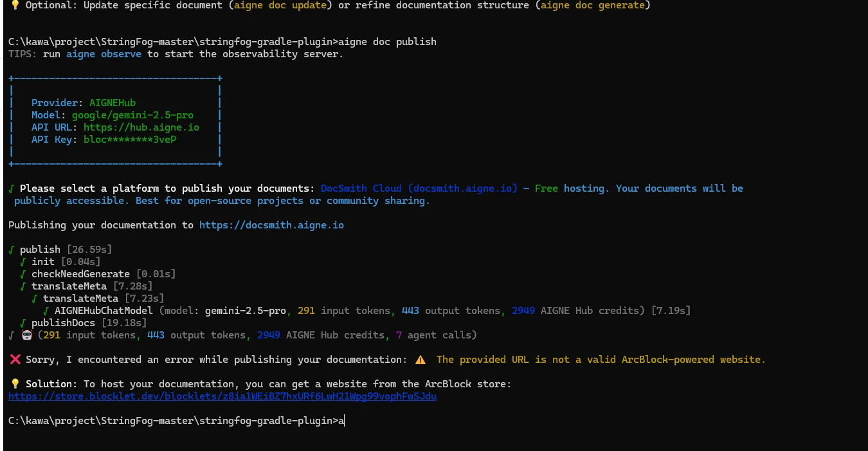Click the 'aigne doc generate' text
This screenshot has height=451, width=868.
point(592,5)
